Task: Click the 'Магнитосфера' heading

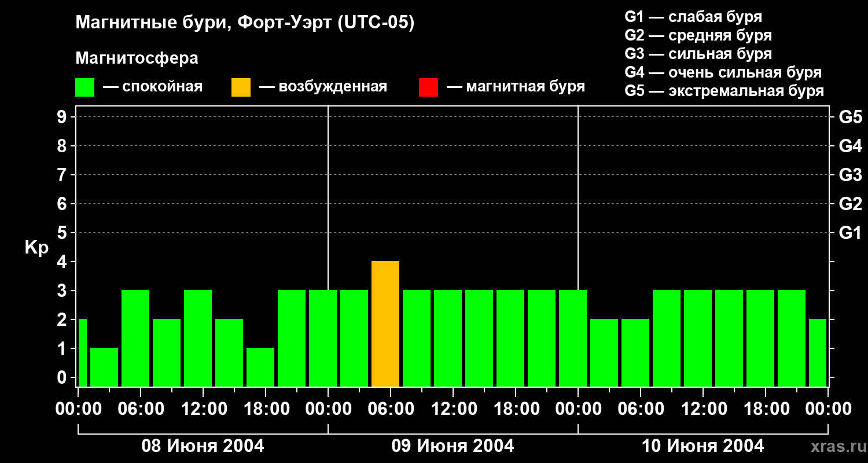Action: pos(137,58)
